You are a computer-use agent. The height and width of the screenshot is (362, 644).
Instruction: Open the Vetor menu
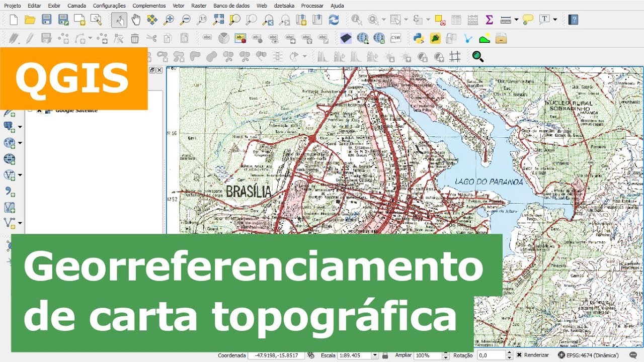pyautogui.click(x=178, y=6)
